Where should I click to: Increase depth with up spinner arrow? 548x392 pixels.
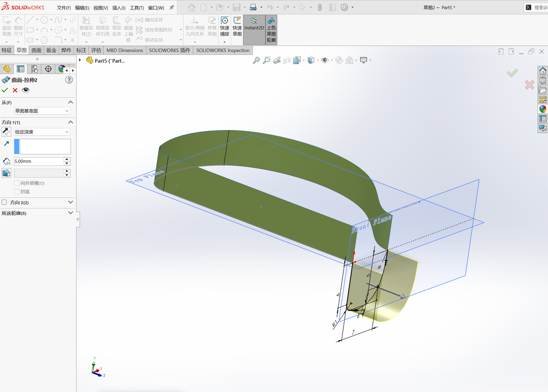[67, 159]
